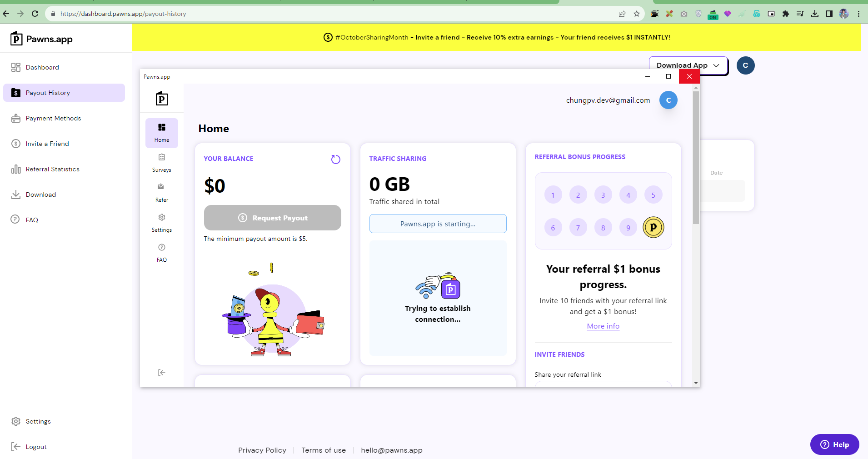868x459 pixels.
Task: Open Surveys in Pawns.app window
Action: click(162, 163)
